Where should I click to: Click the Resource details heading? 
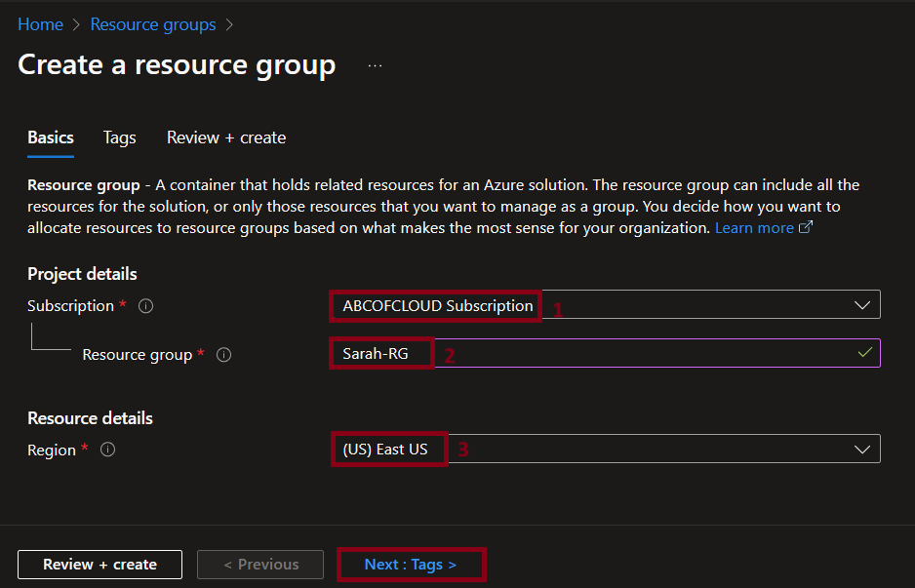tap(90, 418)
